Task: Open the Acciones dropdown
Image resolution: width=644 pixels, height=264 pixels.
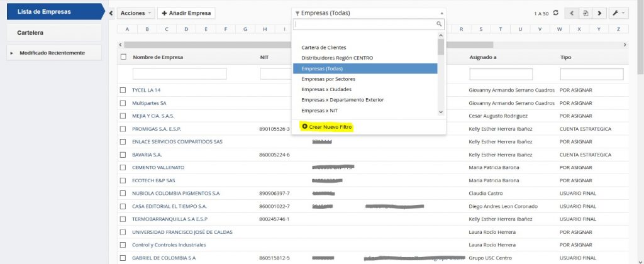Action: (x=135, y=13)
